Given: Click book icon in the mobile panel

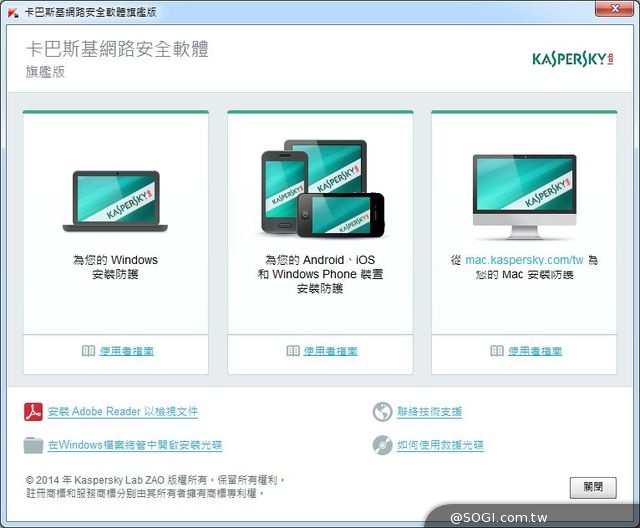Looking at the screenshot, I should coord(293,352).
